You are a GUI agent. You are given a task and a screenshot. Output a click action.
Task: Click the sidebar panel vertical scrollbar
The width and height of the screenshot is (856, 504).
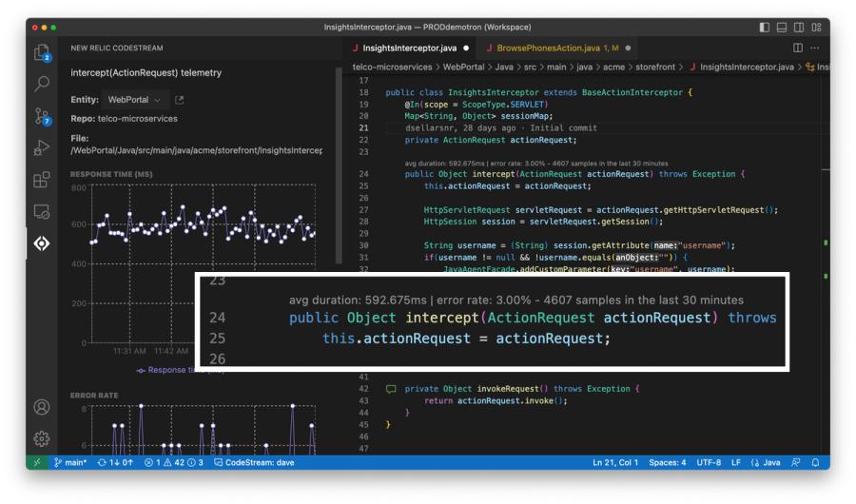pos(339,166)
